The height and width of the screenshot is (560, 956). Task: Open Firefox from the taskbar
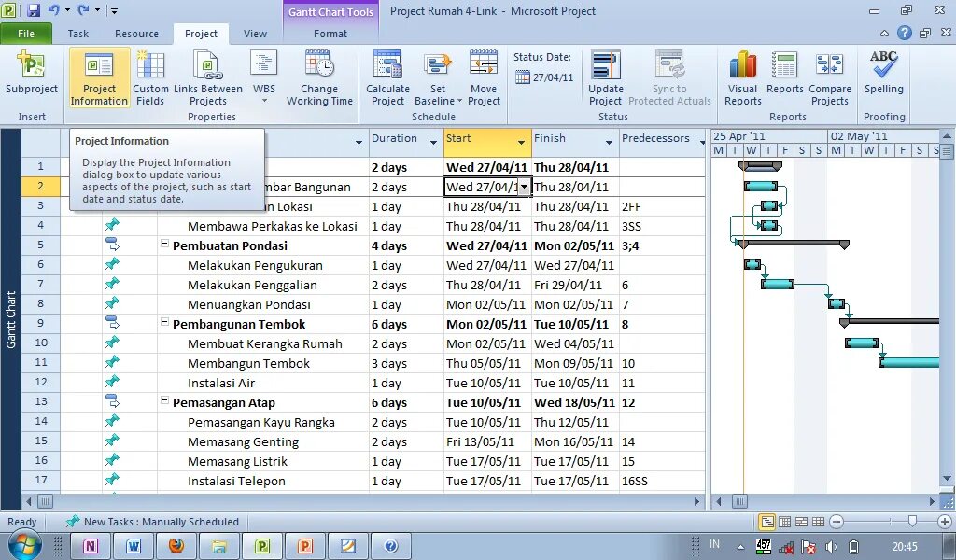click(x=176, y=545)
